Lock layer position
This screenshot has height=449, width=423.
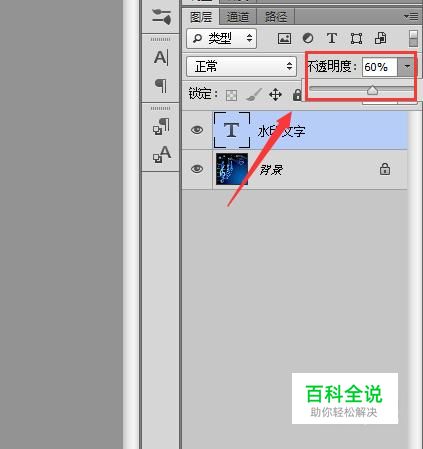tap(275, 95)
